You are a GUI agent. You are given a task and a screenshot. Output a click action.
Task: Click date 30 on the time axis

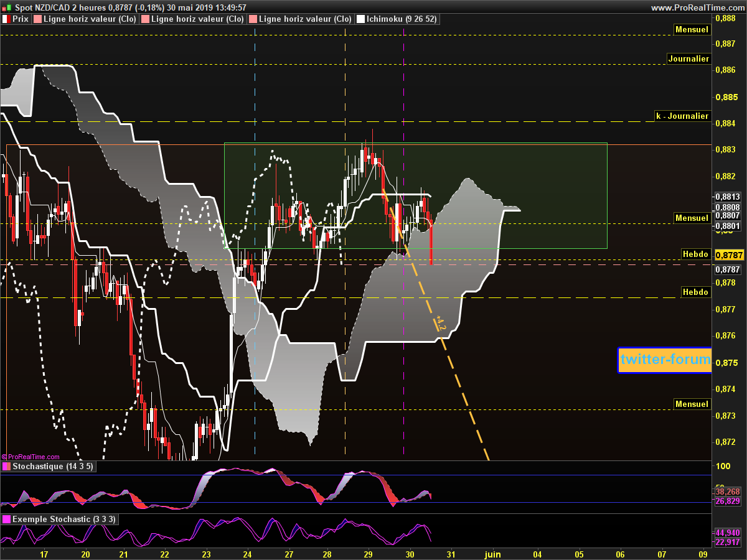coord(410,553)
